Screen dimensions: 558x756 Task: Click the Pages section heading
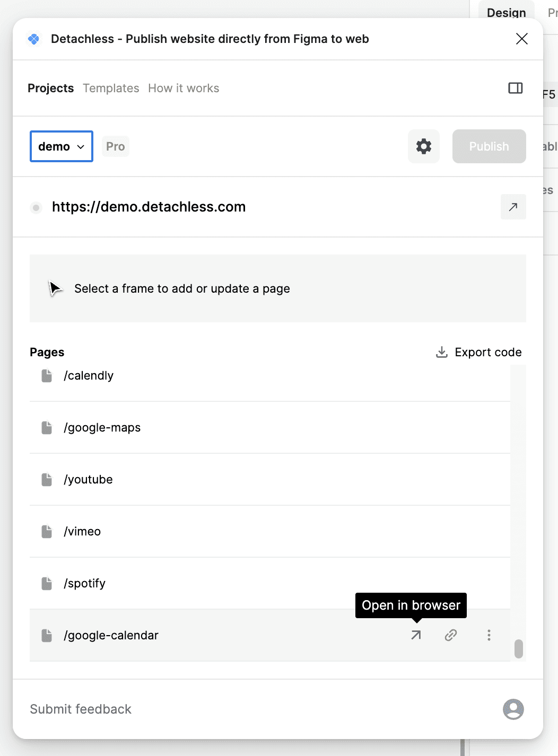47,352
